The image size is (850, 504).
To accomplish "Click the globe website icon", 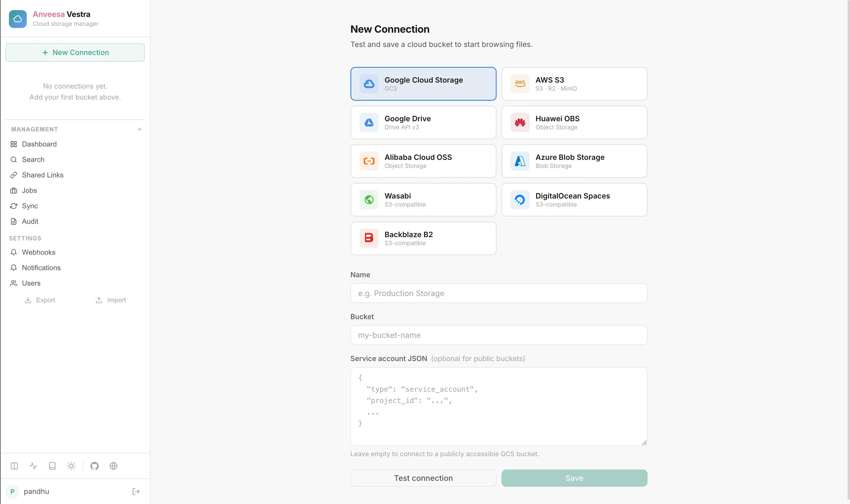I will (114, 466).
